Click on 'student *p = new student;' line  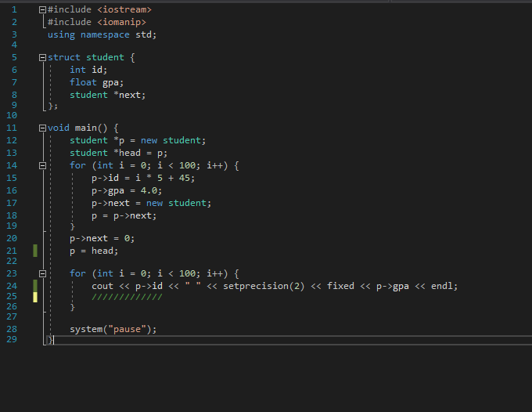[138, 141]
